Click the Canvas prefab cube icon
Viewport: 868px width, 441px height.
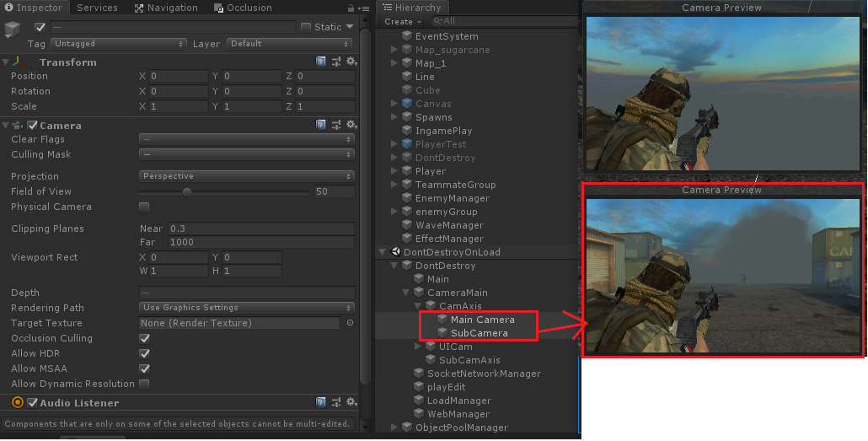click(407, 104)
